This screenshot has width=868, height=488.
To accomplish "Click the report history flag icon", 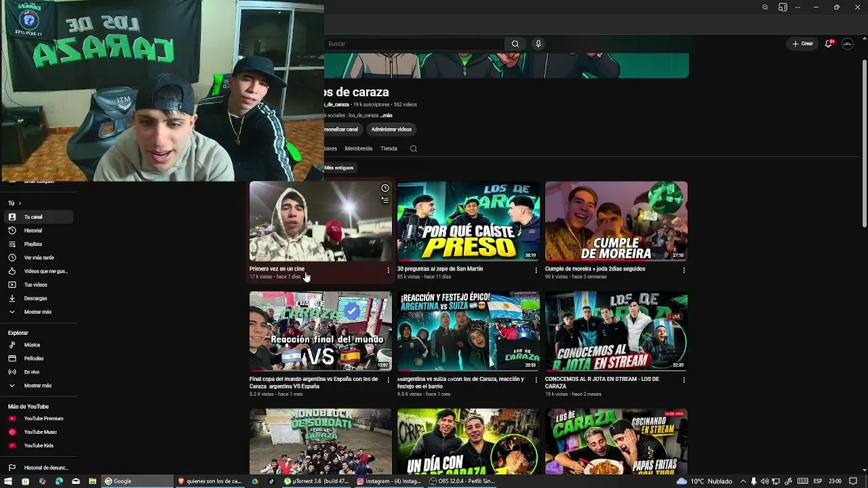I will pyautogui.click(x=12, y=468).
